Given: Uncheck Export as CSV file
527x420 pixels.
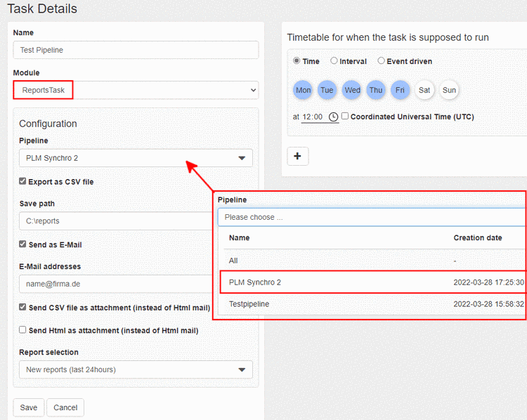Looking at the screenshot, I should (x=23, y=181).
